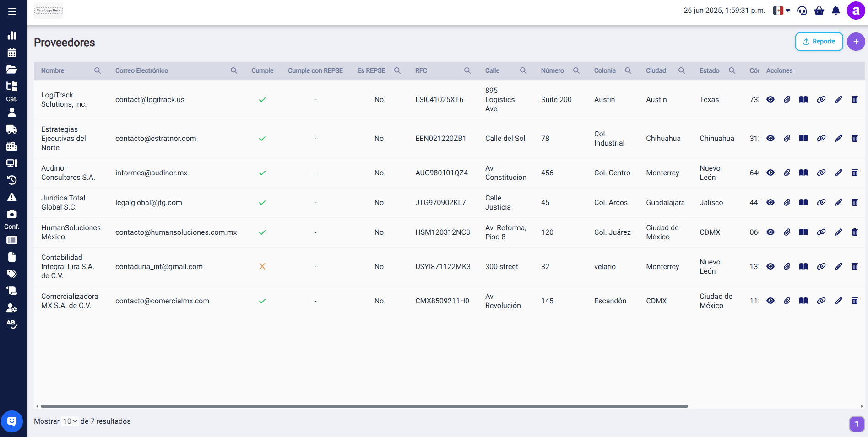Open the monitor device icon in the sidebar

[x=12, y=163]
